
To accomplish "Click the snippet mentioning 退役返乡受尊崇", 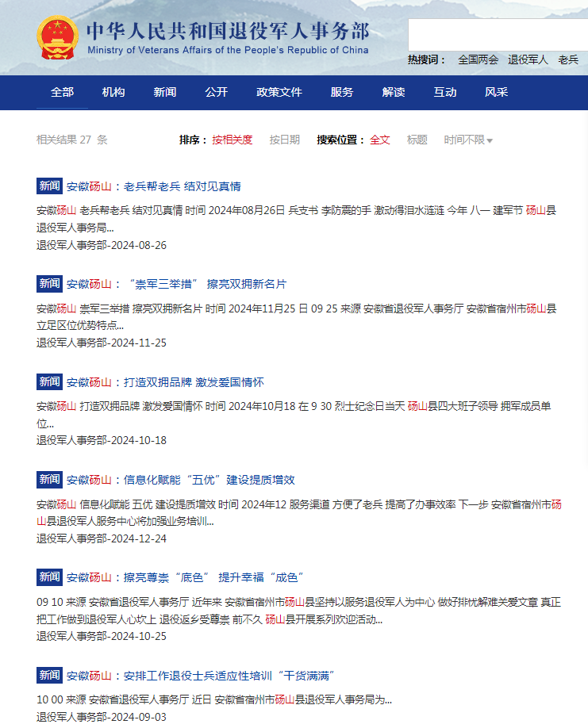I will pyautogui.click(x=298, y=611).
